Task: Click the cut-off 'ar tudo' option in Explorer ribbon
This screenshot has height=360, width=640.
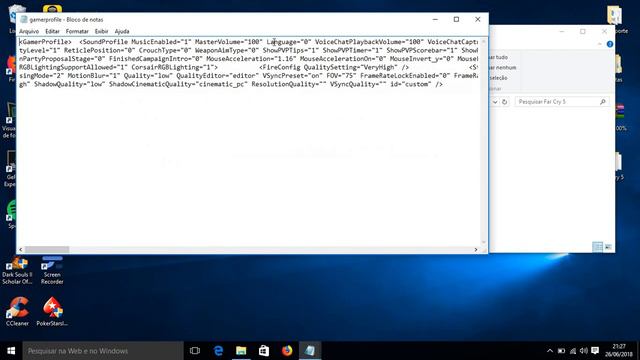Action: 499,58
